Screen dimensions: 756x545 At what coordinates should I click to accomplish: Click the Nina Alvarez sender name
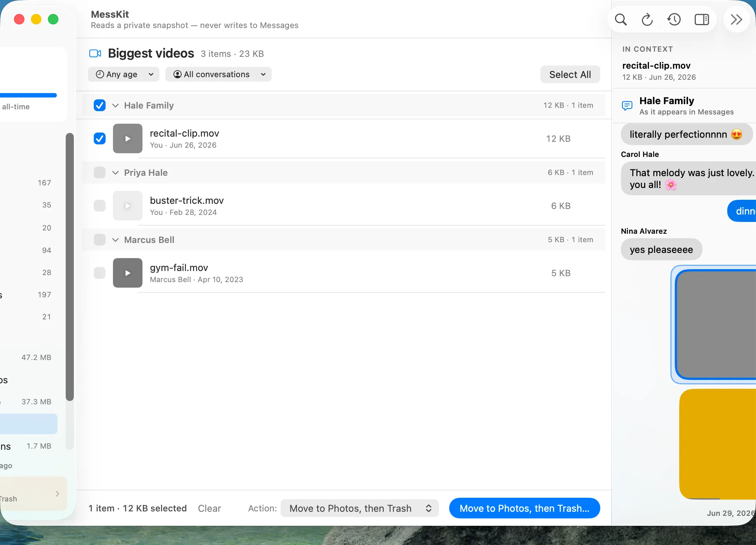(644, 231)
